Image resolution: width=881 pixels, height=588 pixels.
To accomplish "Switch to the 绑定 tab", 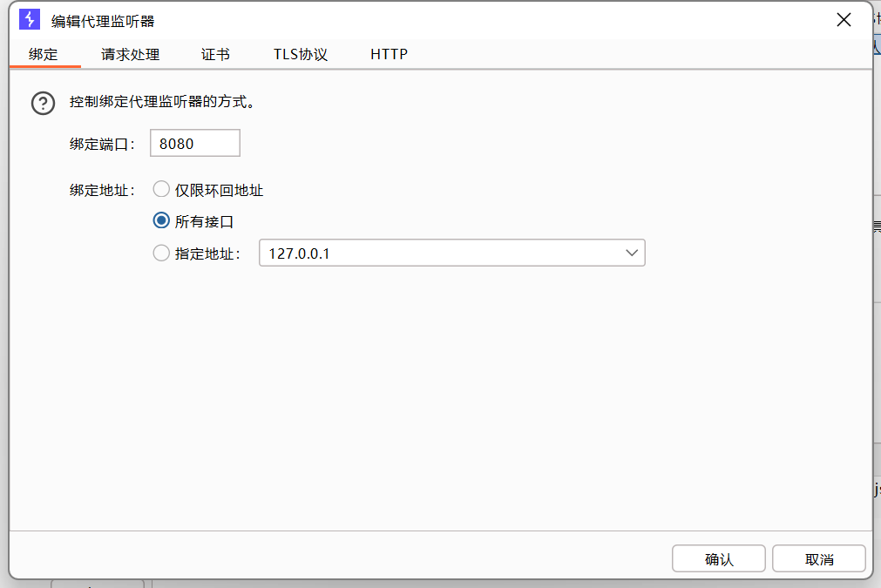I will point(44,54).
